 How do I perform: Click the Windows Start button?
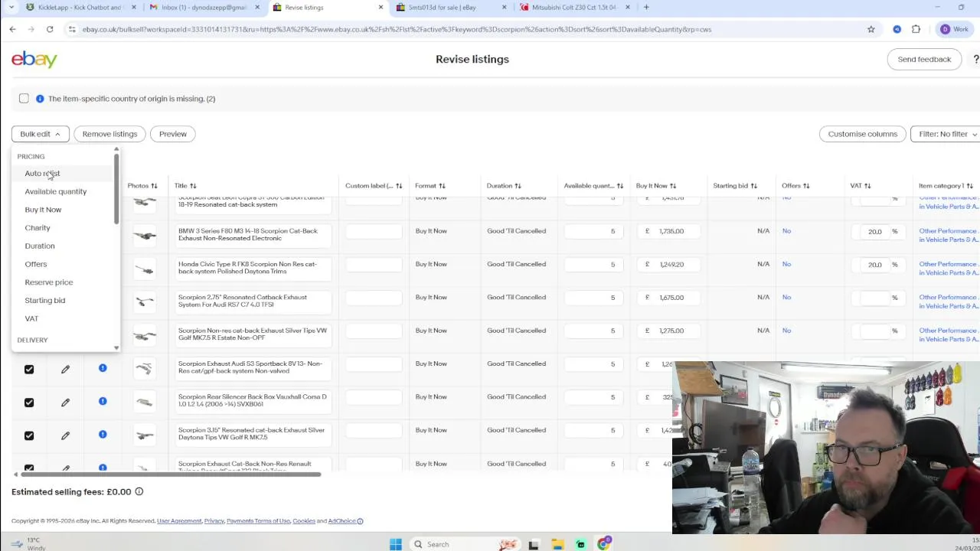click(396, 544)
